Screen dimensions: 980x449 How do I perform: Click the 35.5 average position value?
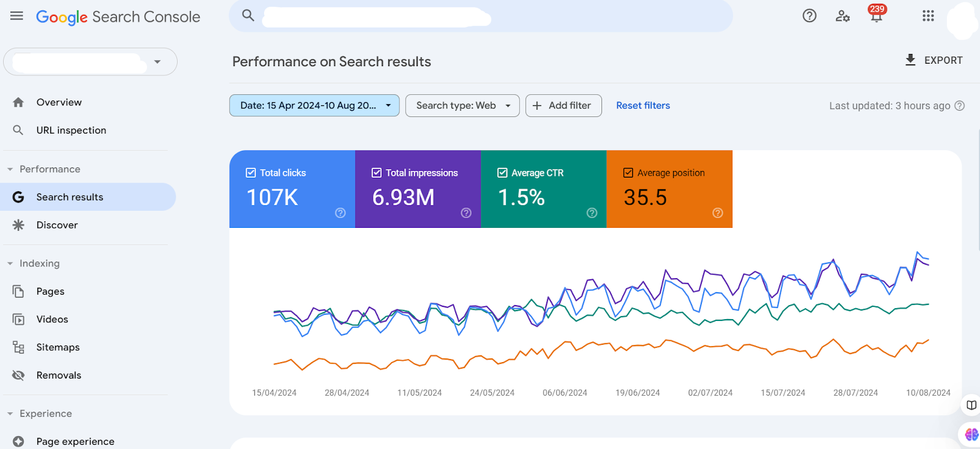[645, 197]
